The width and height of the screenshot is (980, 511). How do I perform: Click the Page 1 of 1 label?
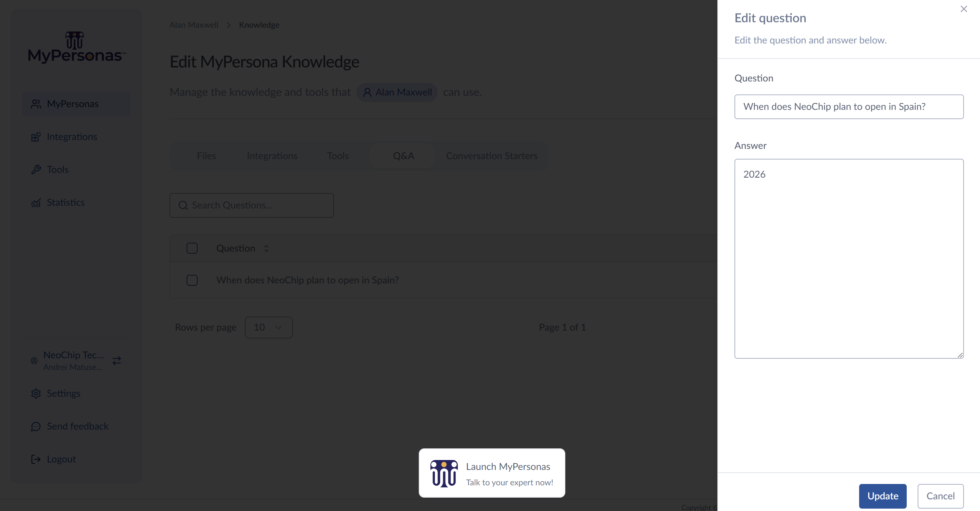[562, 327]
